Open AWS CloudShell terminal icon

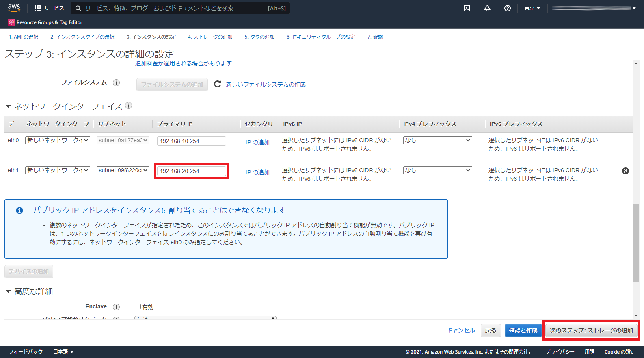467,8
